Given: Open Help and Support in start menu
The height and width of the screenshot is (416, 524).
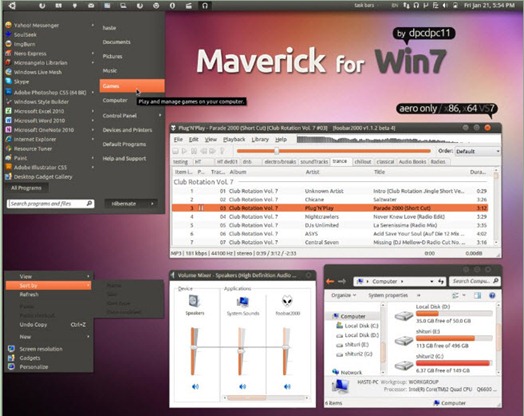Looking at the screenshot, I should [124, 158].
